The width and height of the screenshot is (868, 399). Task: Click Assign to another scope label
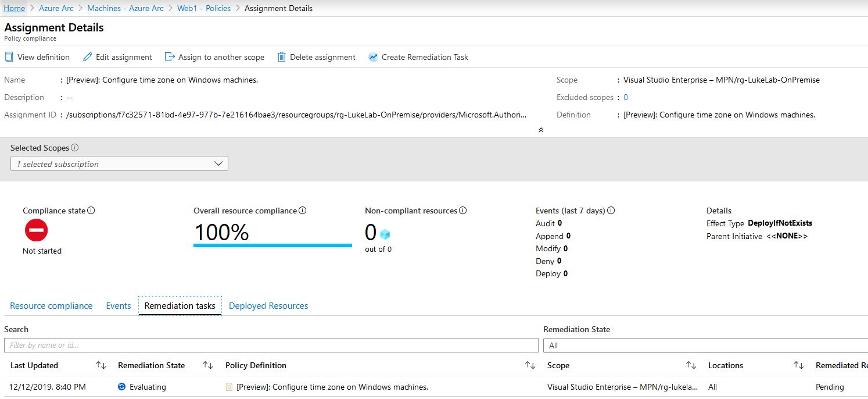(x=221, y=57)
